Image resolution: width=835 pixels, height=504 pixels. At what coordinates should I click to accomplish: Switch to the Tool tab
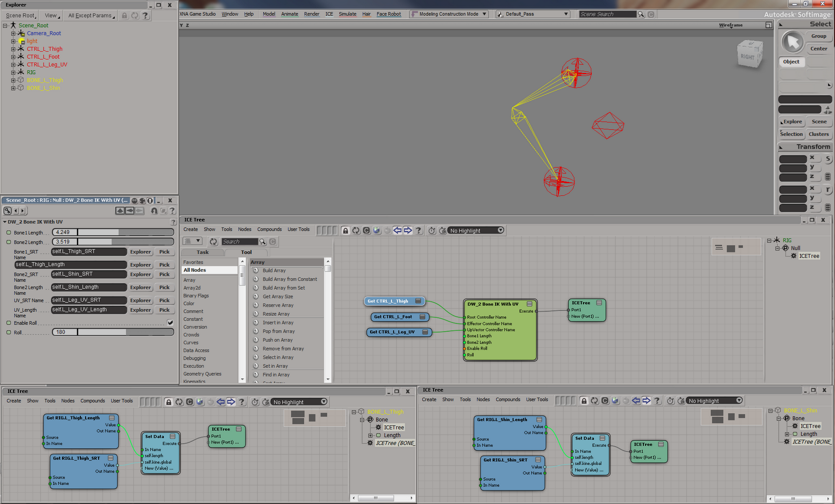click(x=246, y=252)
